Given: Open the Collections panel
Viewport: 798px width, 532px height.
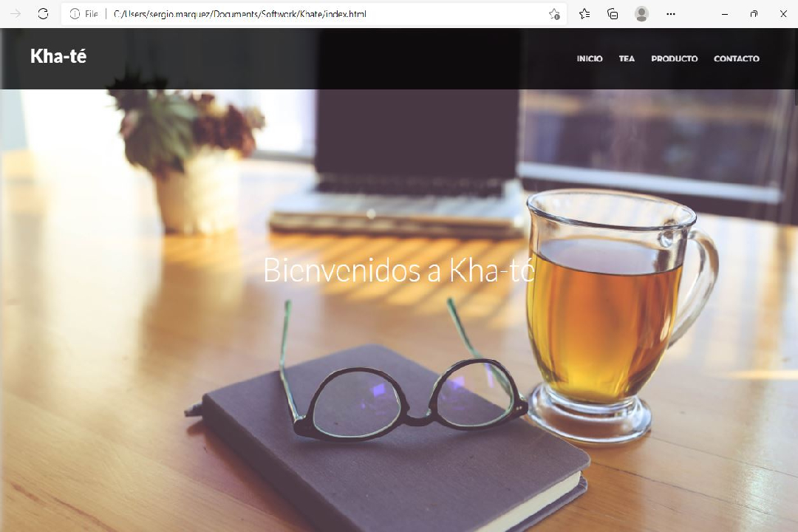Looking at the screenshot, I should 613,14.
